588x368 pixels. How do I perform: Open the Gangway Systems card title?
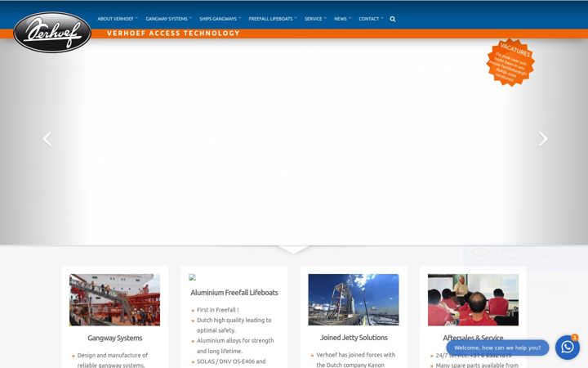(115, 338)
